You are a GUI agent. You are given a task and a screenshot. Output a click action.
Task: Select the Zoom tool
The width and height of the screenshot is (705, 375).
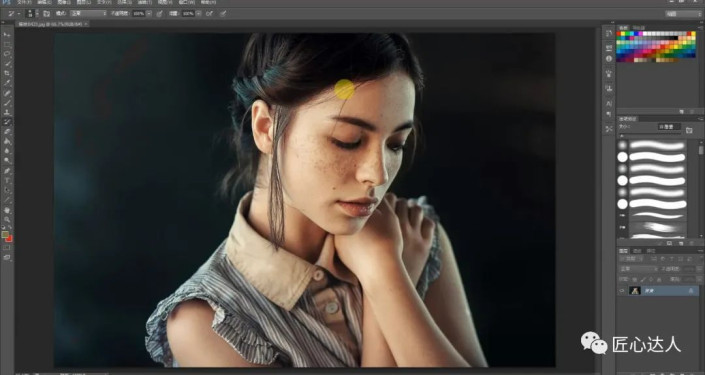click(x=7, y=219)
